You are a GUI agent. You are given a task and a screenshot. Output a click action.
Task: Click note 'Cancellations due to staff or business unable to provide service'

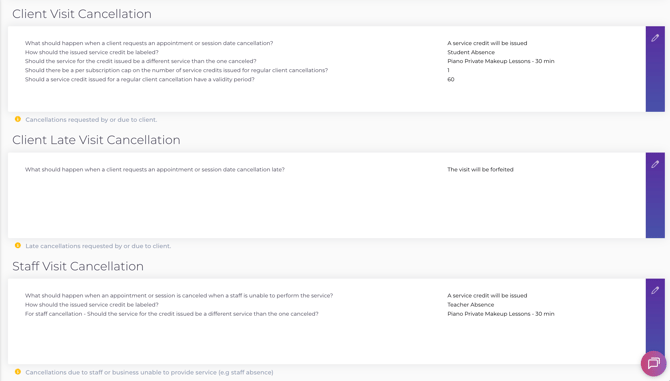coord(149,372)
